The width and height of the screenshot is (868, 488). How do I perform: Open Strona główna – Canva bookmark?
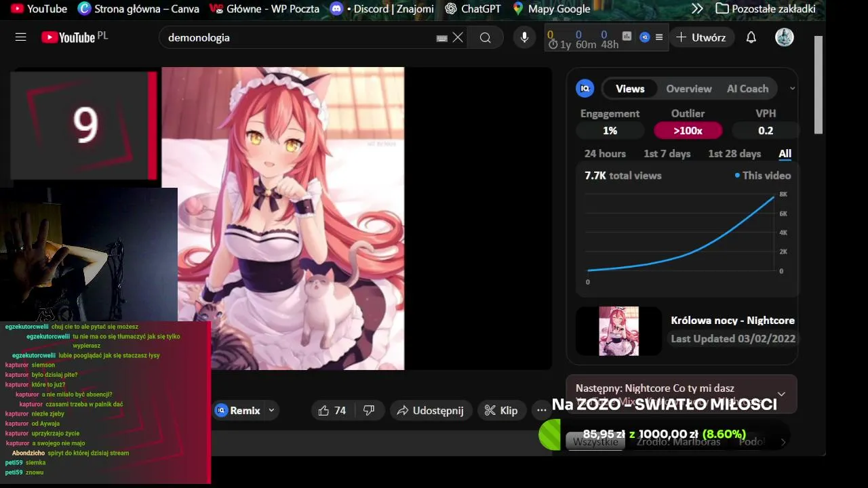pyautogui.click(x=139, y=9)
